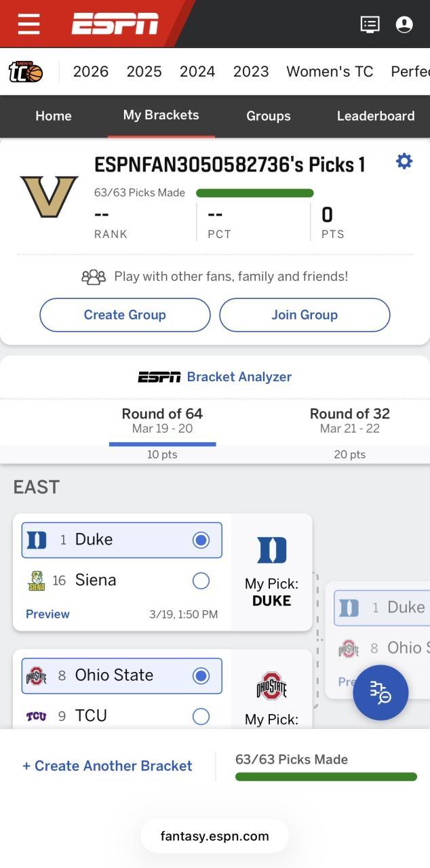Tap the ESPN logo
Viewport: 430px width, 868px height.
(115, 24)
